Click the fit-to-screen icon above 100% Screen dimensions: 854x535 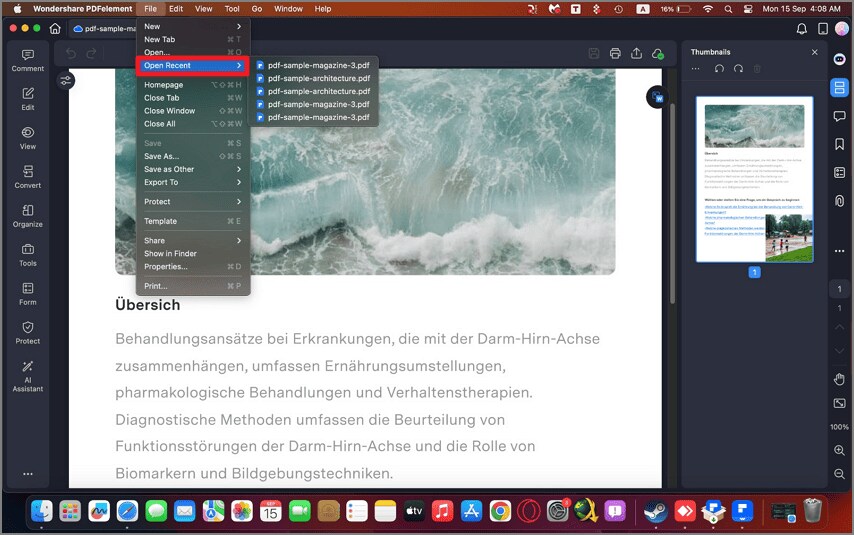(x=839, y=403)
